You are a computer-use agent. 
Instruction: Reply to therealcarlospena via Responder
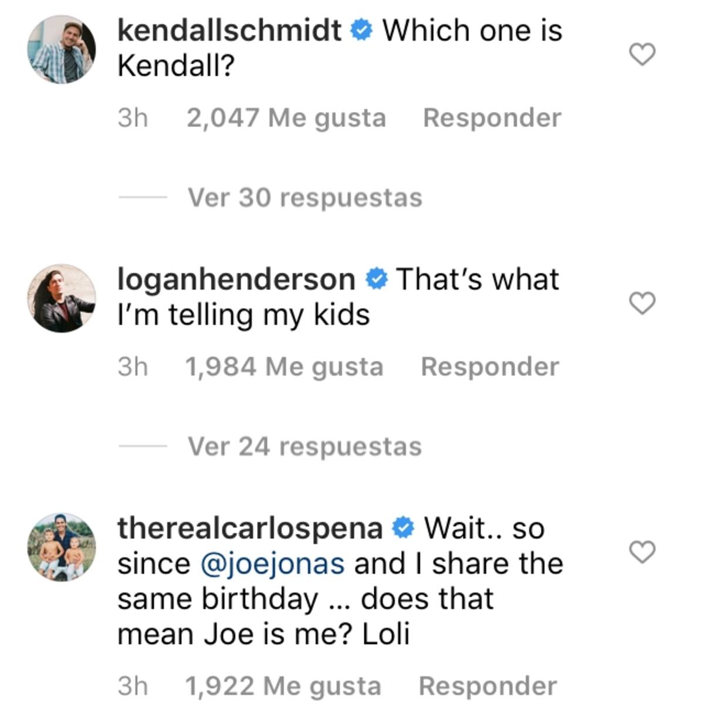pos(488,686)
